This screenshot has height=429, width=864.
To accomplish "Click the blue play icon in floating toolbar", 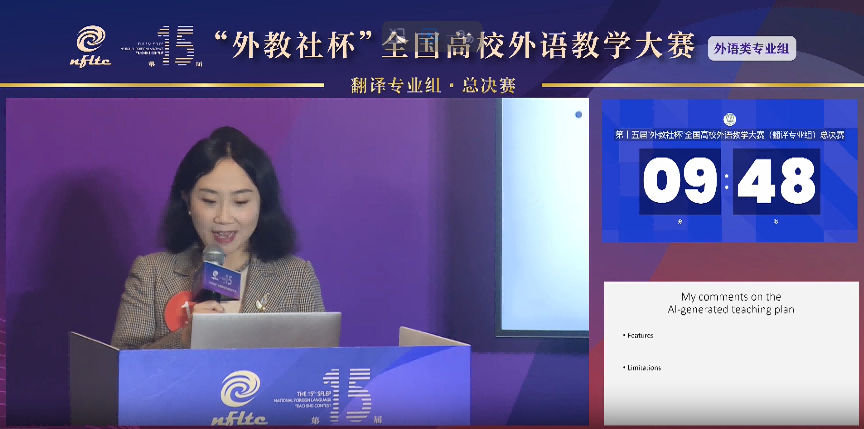I will click(430, 35).
